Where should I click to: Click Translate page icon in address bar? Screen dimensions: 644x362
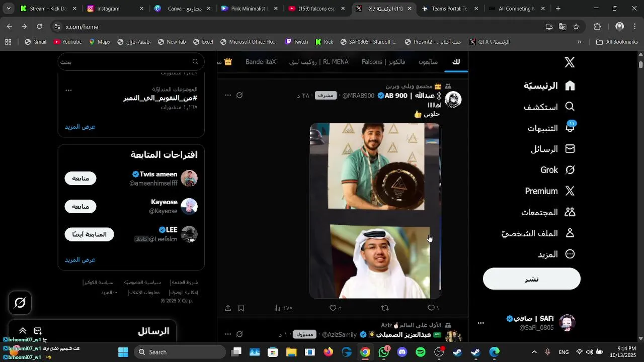pos(562,27)
